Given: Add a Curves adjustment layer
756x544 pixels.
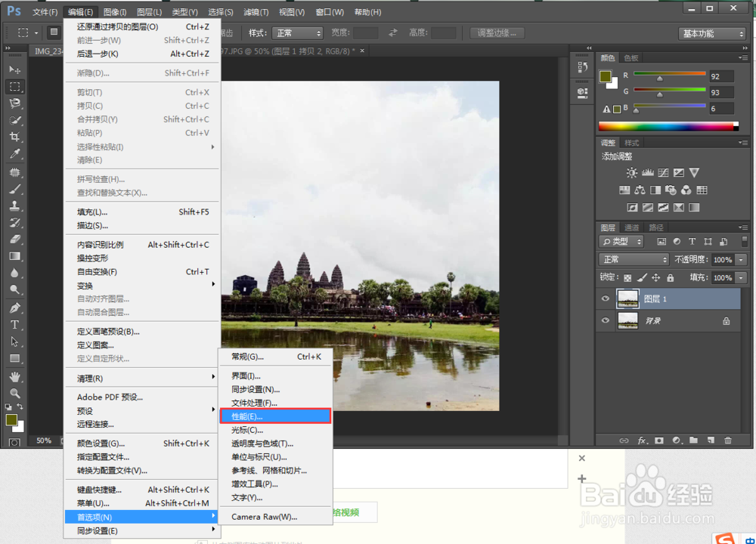Looking at the screenshot, I should (664, 172).
